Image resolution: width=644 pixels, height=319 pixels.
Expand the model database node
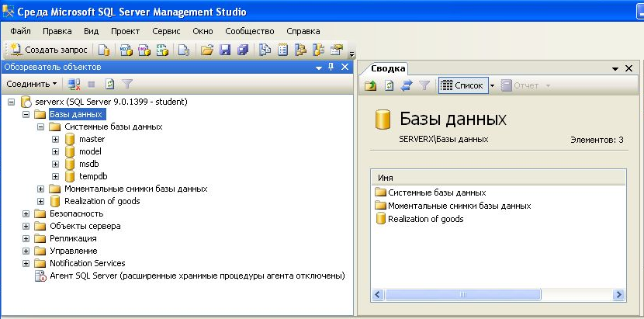pos(55,151)
